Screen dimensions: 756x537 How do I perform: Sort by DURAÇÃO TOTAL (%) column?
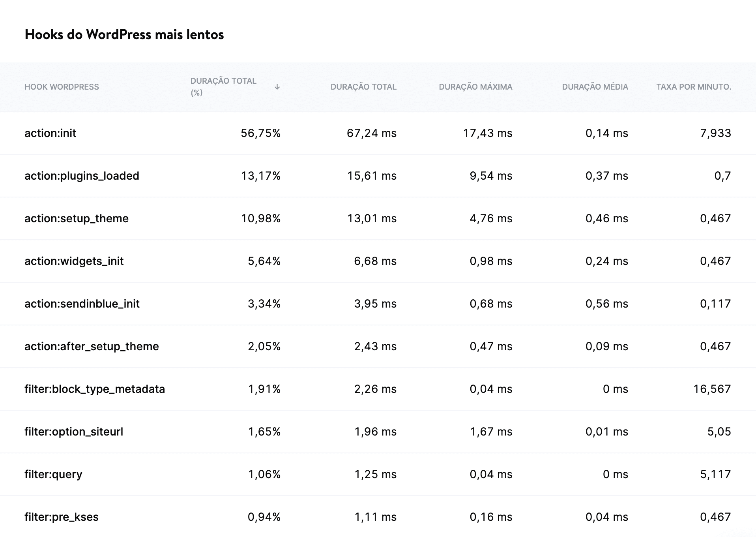223,87
